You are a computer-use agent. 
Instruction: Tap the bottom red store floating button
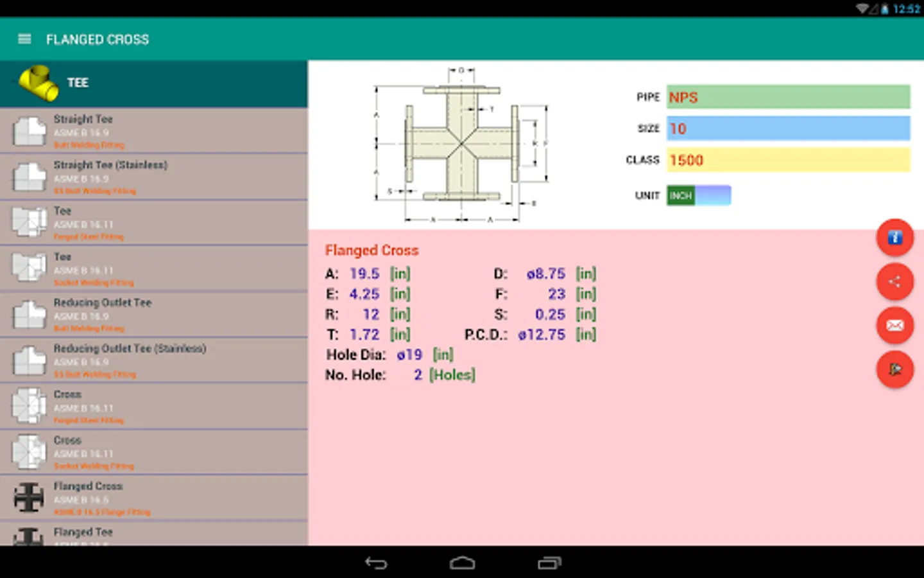pos(894,369)
